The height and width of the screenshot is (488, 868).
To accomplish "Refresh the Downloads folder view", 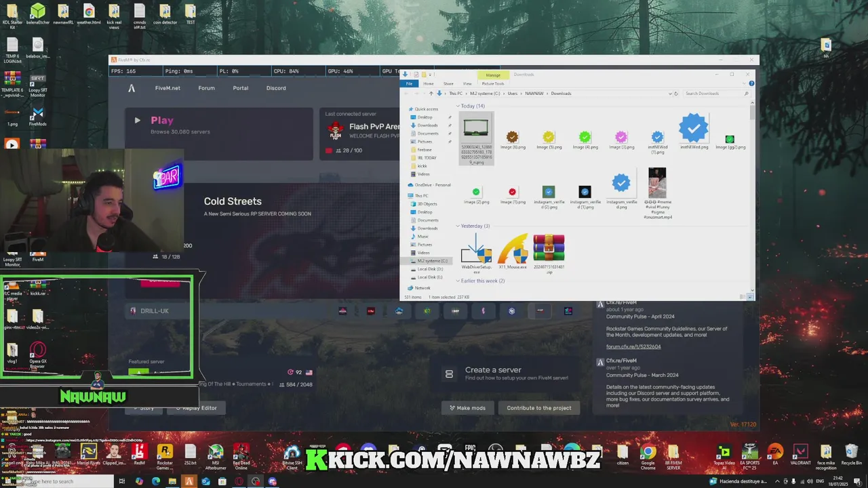I will click(675, 94).
